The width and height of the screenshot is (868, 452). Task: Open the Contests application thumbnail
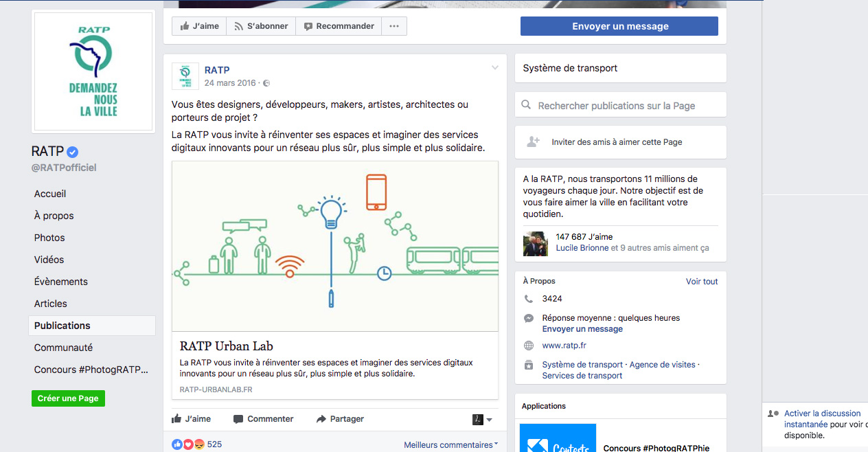tap(558, 438)
